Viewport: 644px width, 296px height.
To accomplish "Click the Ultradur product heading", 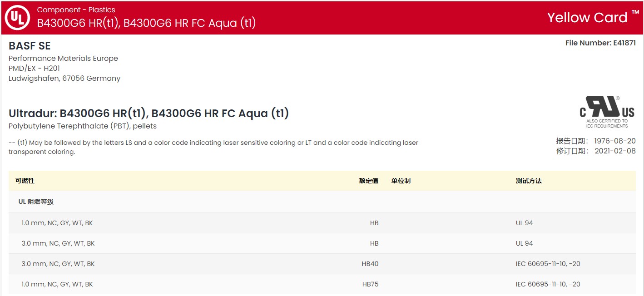I will tap(149, 113).
